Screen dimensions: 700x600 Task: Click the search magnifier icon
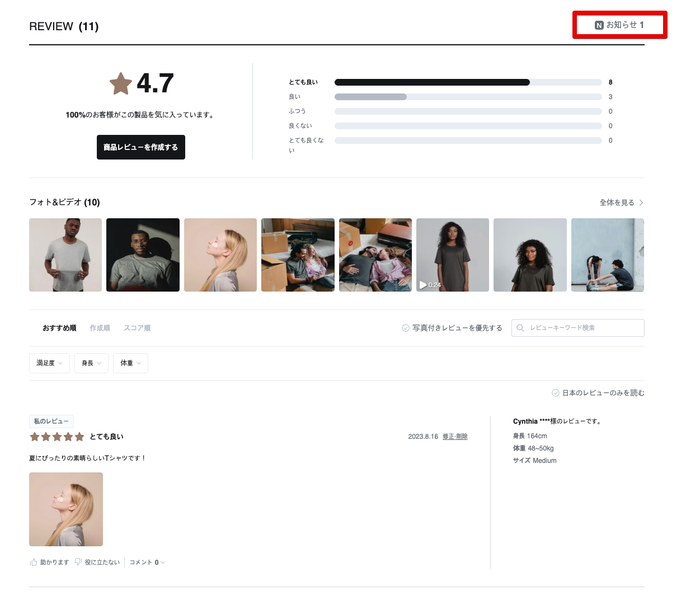[x=520, y=328]
